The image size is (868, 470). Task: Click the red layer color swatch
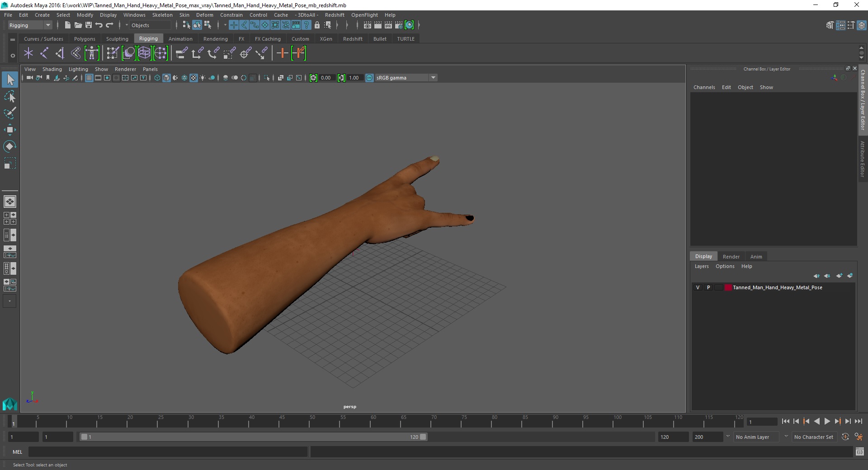[728, 287]
